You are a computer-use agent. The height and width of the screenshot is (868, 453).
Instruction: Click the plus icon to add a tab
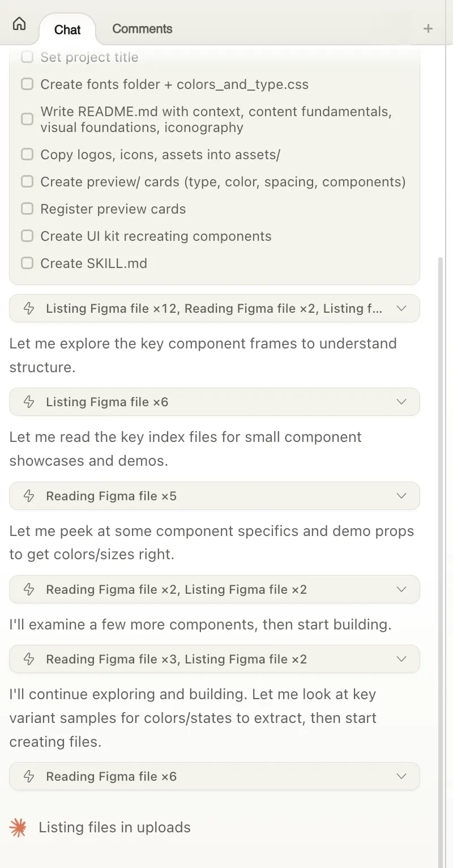(x=428, y=28)
